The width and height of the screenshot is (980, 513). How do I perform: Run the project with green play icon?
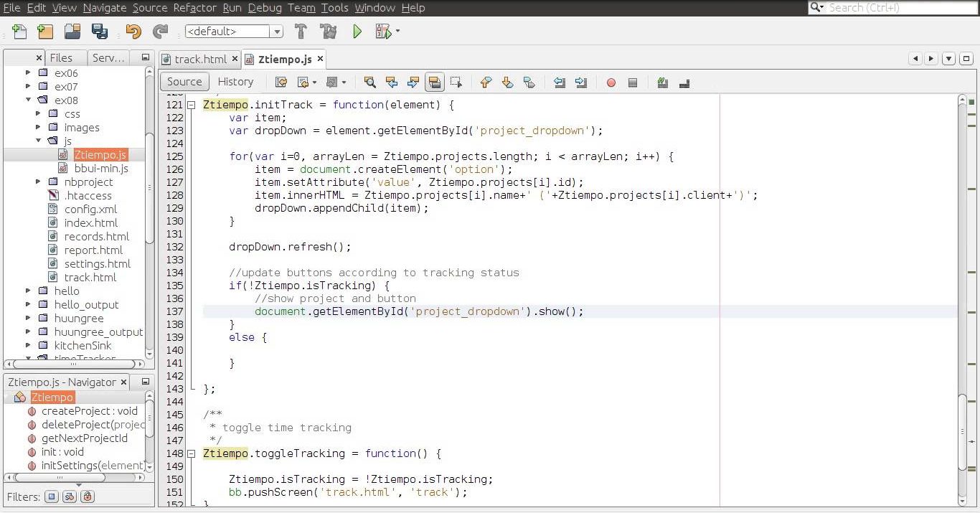tap(357, 32)
